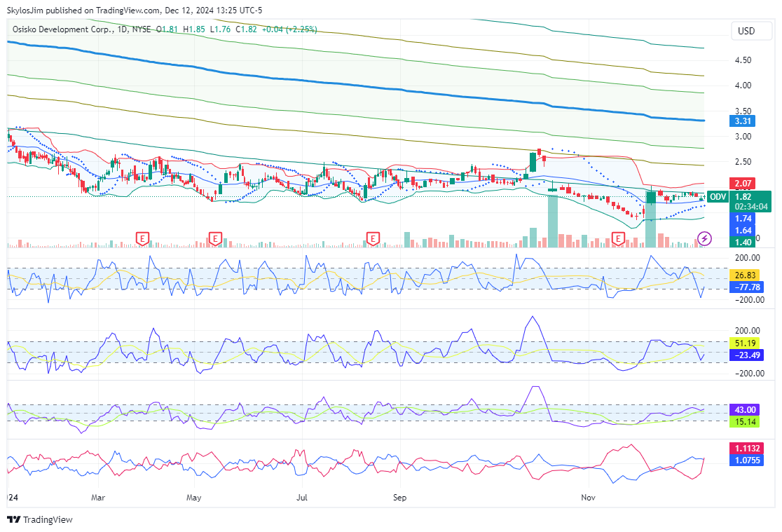Click the Nov label on time axis
The image size is (782, 532).
(x=588, y=498)
